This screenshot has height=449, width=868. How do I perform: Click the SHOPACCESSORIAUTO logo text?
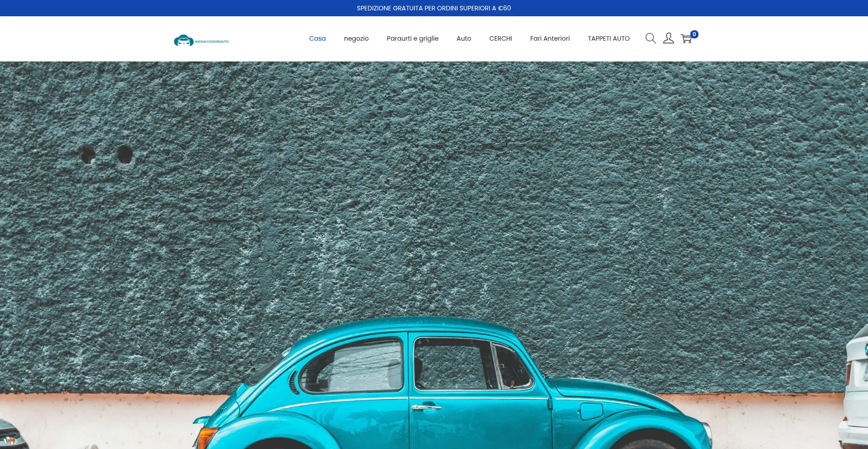coord(212,42)
